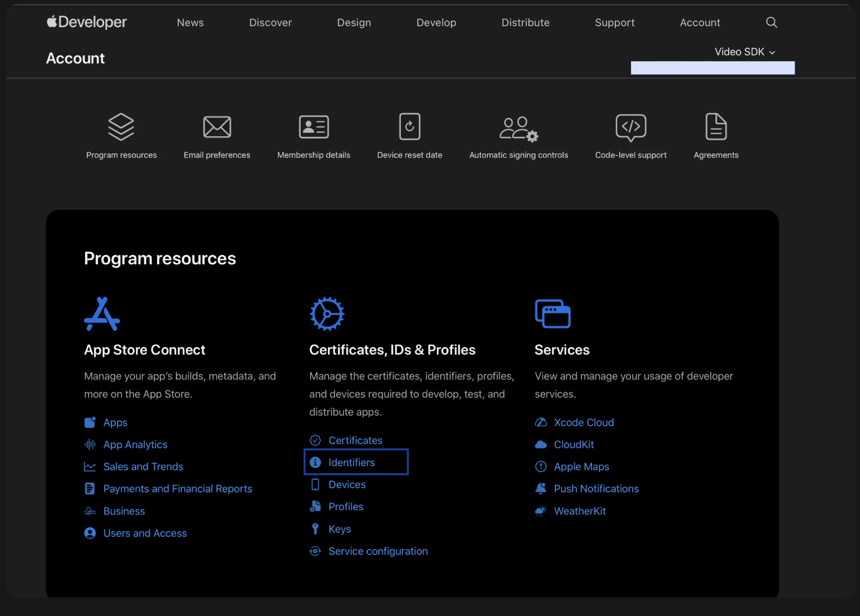The height and width of the screenshot is (616, 860).
Task: Go to Sales and Trends
Action: [x=143, y=467]
